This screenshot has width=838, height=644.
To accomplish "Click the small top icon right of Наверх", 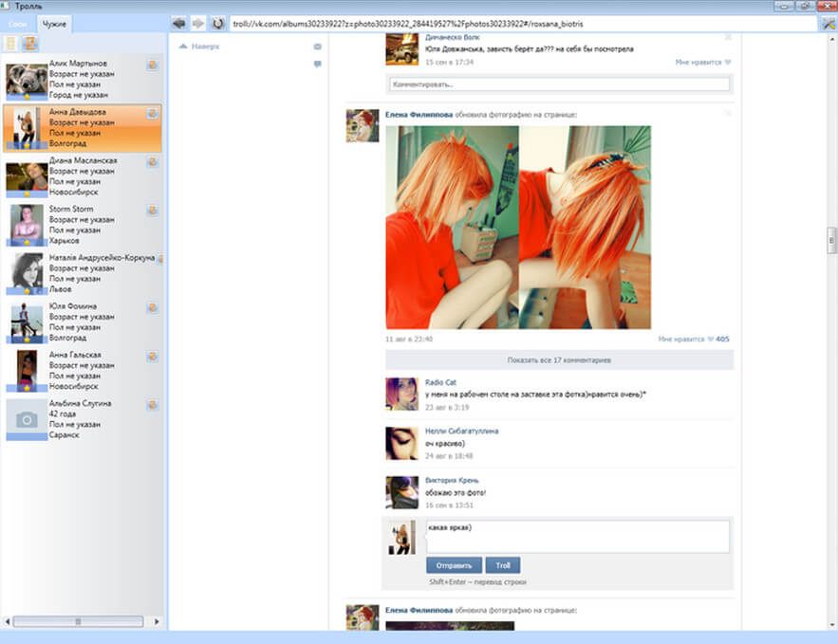I will 318,47.
